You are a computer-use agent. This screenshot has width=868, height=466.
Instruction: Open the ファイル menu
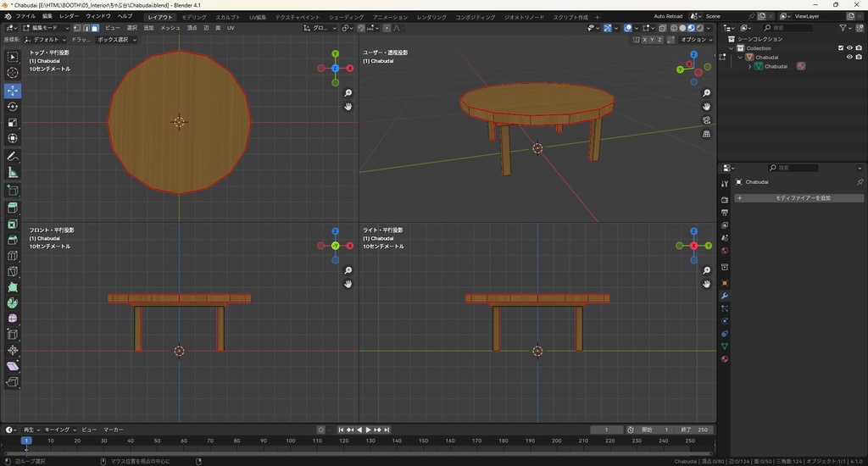25,16
